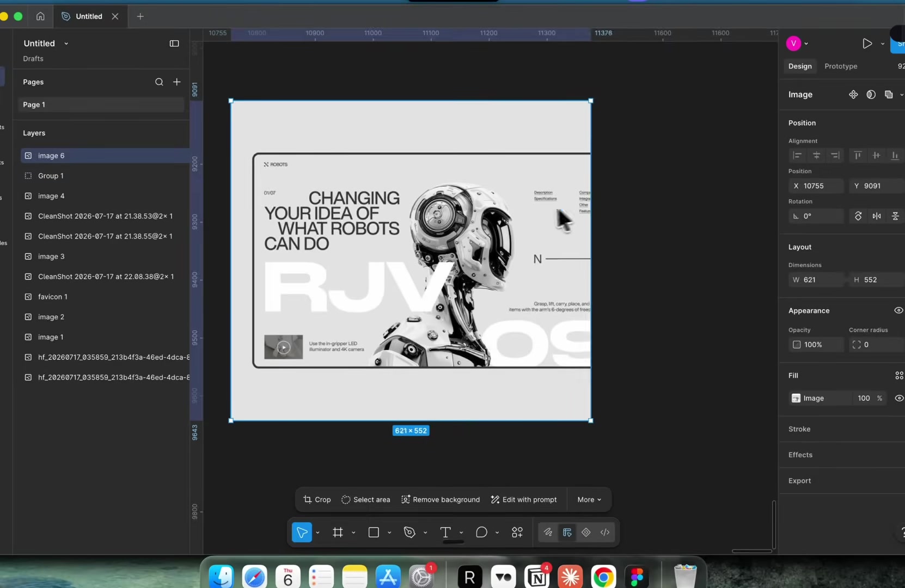
Task: Toggle Appearance visibility eye icon
Action: click(898, 311)
